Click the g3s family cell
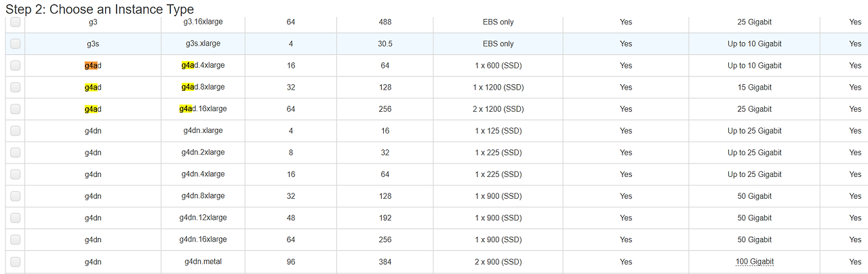Screen dimensions: 868x274 pyautogui.click(x=93, y=43)
